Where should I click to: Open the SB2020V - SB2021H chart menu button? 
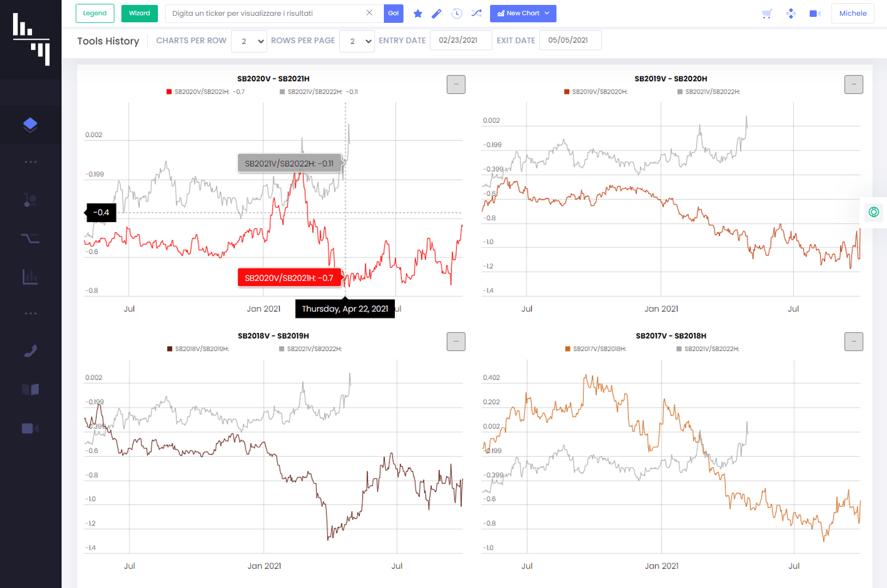coord(456,84)
